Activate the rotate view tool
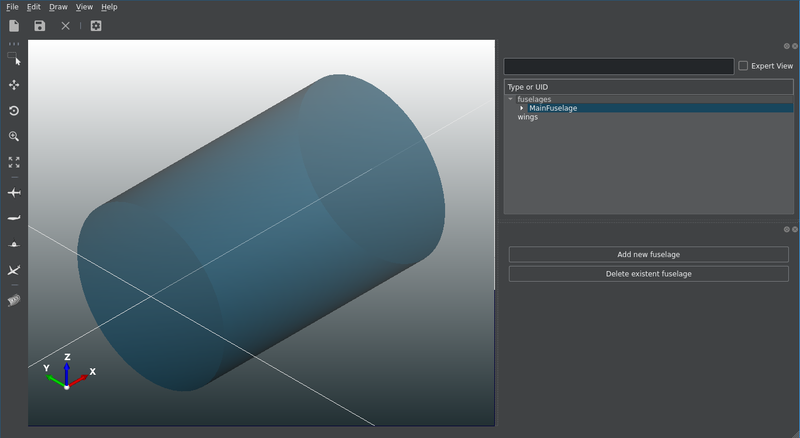The height and width of the screenshot is (438, 800). click(14, 111)
